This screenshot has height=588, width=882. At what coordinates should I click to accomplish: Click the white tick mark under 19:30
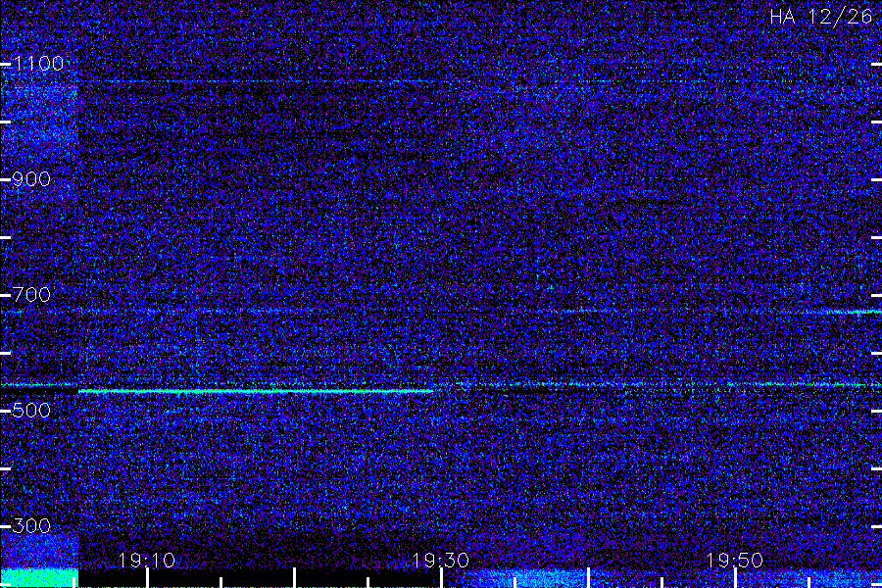point(442,578)
